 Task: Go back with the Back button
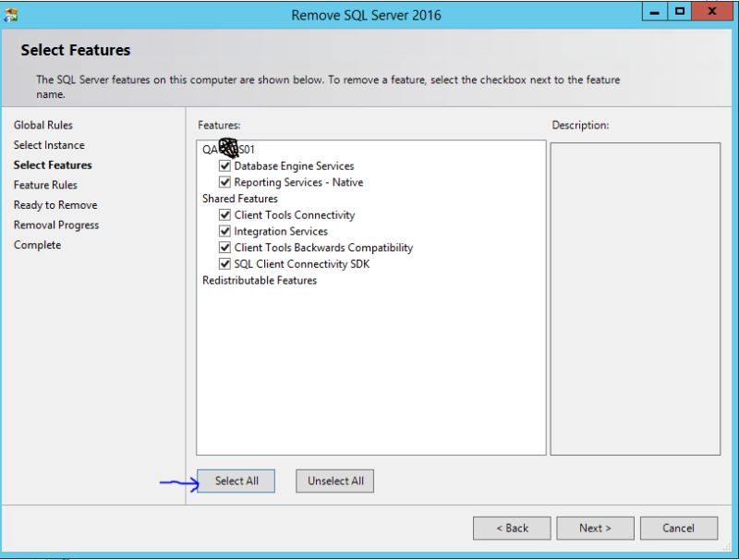[512, 528]
